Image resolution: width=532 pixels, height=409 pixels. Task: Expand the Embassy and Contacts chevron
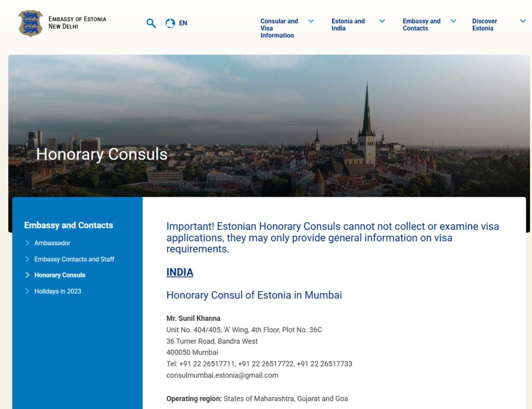click(x=453, y=21)
